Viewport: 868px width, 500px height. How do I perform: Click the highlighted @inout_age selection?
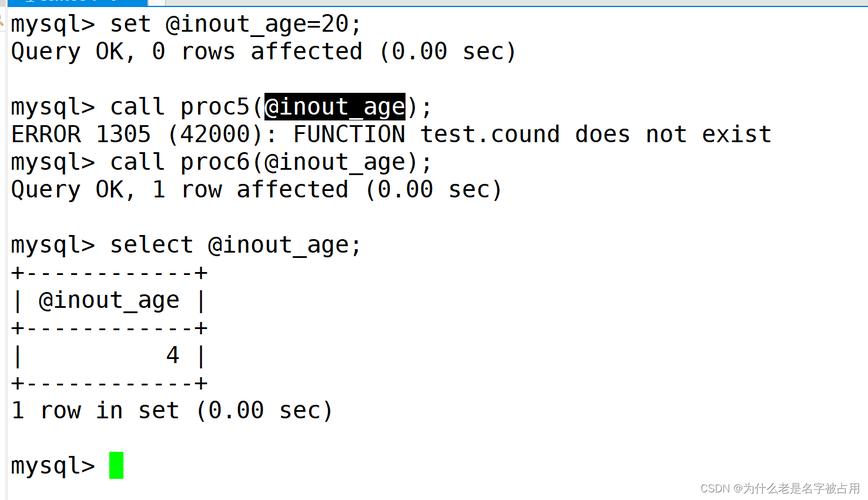click(335, 107)
